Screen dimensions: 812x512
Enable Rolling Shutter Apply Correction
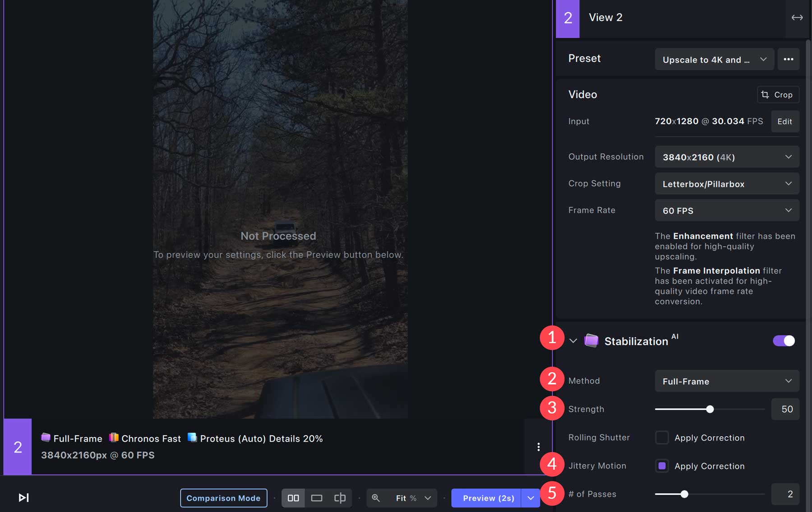coord(662,438)
